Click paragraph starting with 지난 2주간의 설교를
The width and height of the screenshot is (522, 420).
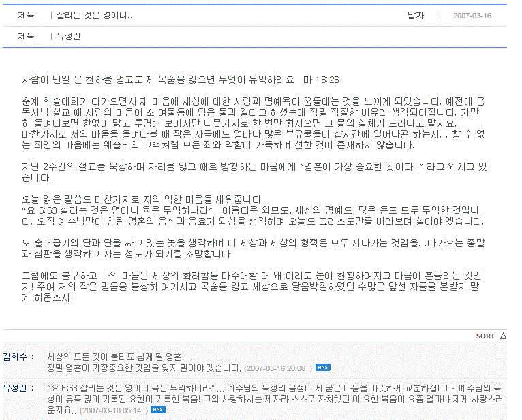(252, 172)
